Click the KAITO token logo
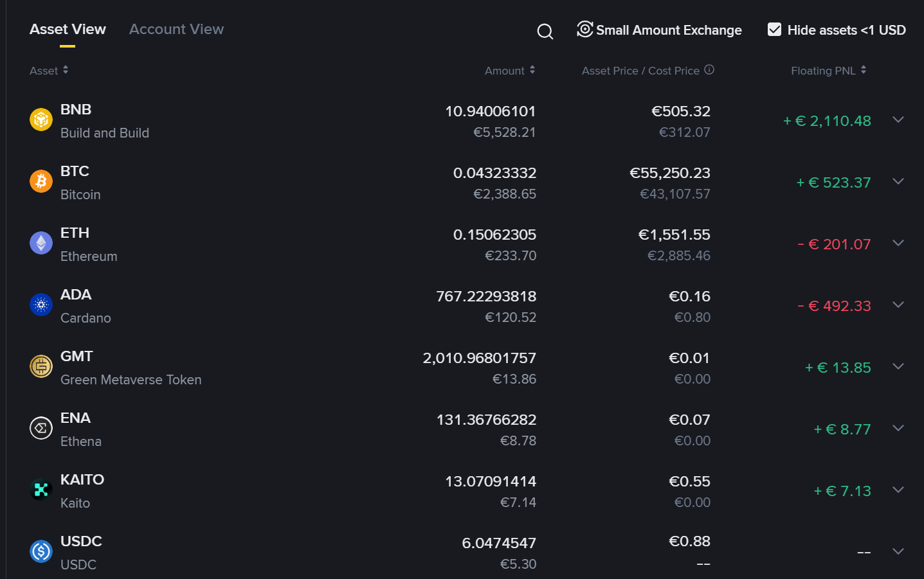Image resolution: width=924 pixels, height=579 pixels. click(41, 490)
